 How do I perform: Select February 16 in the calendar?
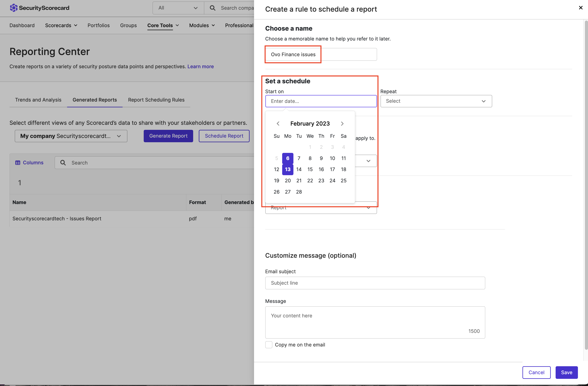point(321,169)
